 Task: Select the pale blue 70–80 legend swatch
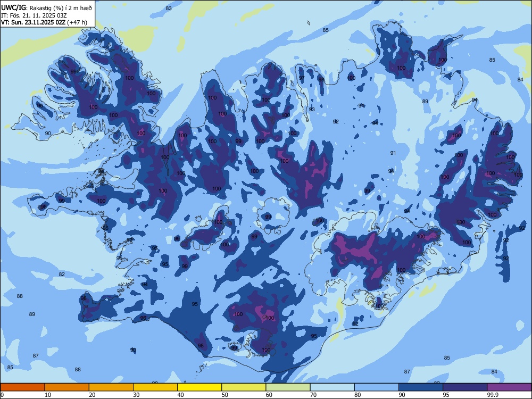[332, 387]
